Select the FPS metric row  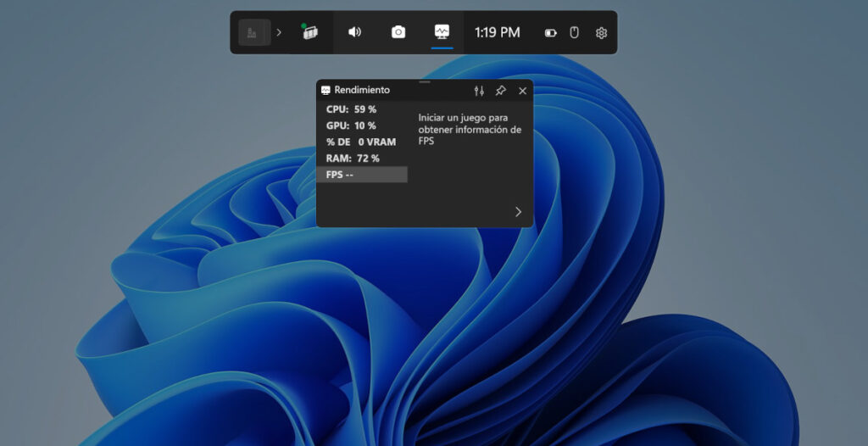[363, 175]
